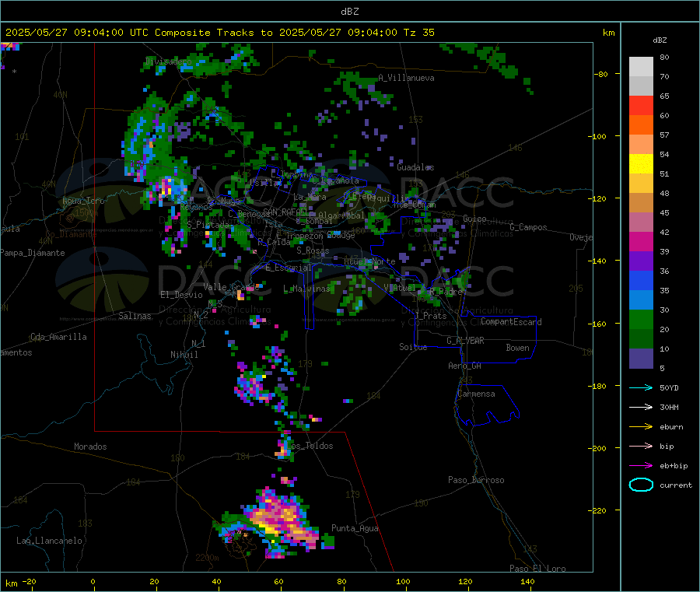Click the 'Los_Toldos' map label
700x592 pixels.
[x=310, y=446]
